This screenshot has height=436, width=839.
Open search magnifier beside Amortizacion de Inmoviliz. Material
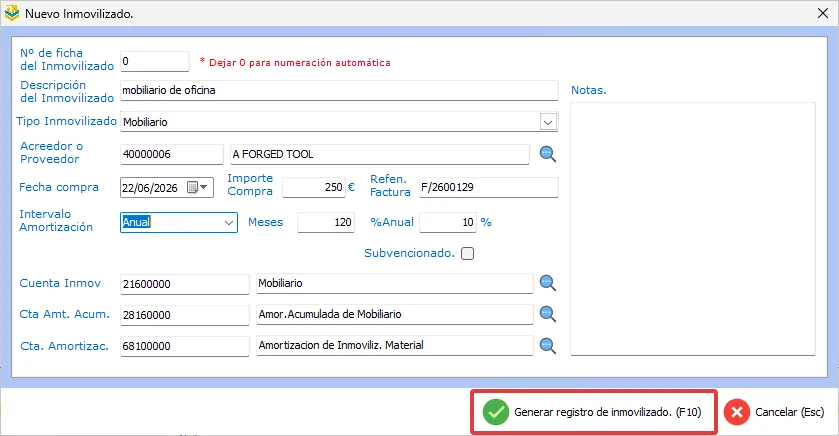coord(547,346)
